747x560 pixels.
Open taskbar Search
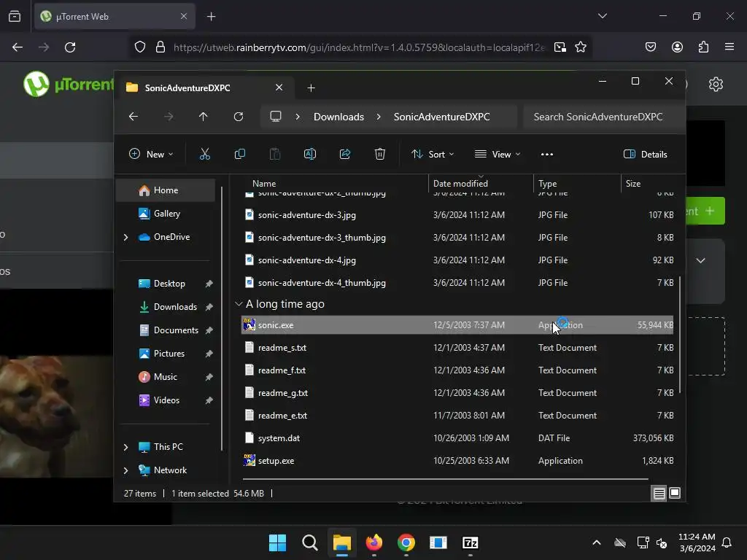pyautogui.click(x=309, y=542)
